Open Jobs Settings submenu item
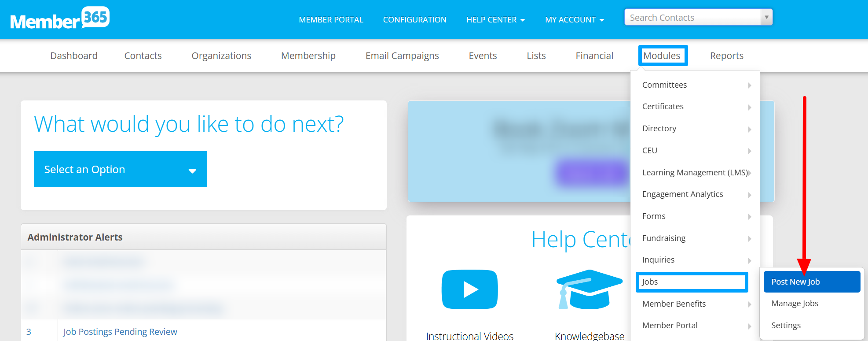 coord(786,325)
